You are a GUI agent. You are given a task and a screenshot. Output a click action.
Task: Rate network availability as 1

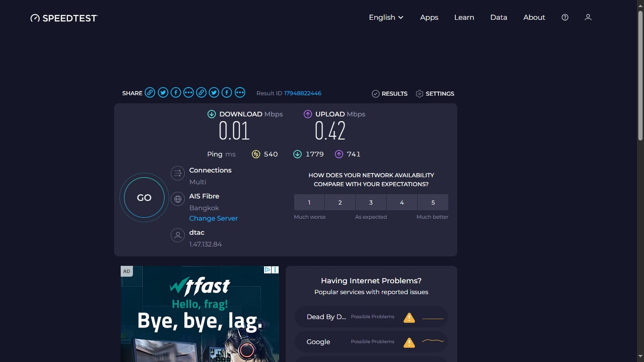(309, 202)
